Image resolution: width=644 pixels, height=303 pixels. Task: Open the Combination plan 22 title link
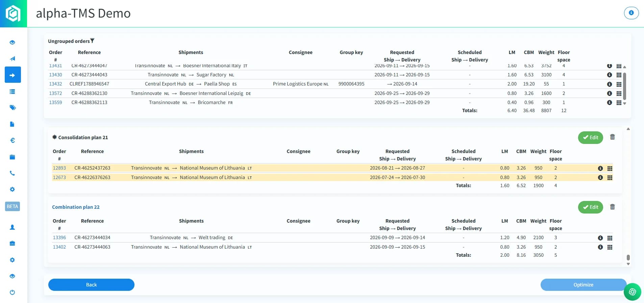pos(76,207)
